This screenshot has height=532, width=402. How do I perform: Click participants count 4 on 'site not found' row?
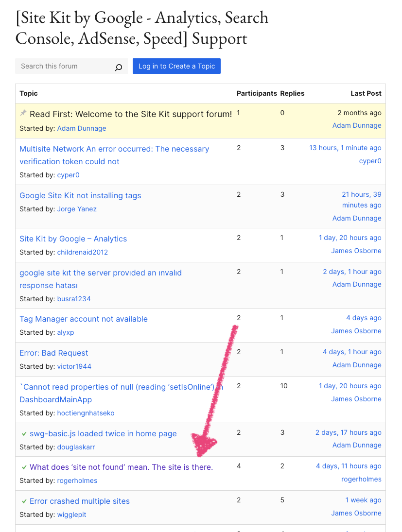pos(239,466)
